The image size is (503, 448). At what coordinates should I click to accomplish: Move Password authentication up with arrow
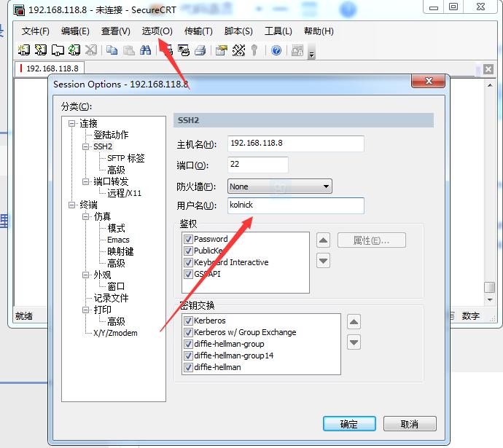coord(323,240)
